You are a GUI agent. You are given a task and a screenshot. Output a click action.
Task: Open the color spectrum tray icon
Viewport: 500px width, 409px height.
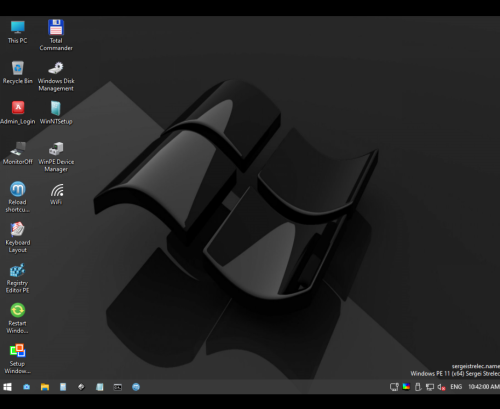pos(406,387)
